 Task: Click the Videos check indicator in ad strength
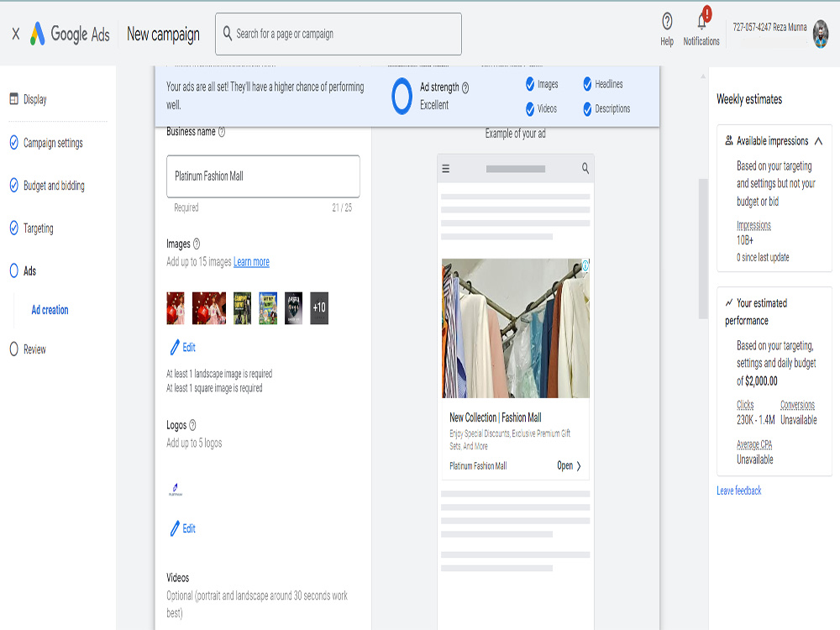pos(530,108)
